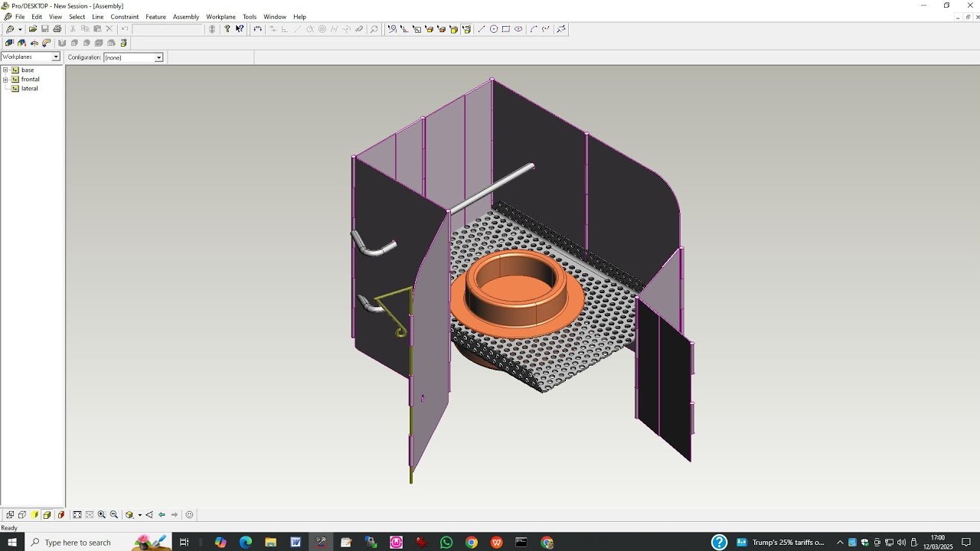Open the view orientation cube dropdown arrow
The height and width of the screenshot is (551, 980).
(x=140, y=515)
